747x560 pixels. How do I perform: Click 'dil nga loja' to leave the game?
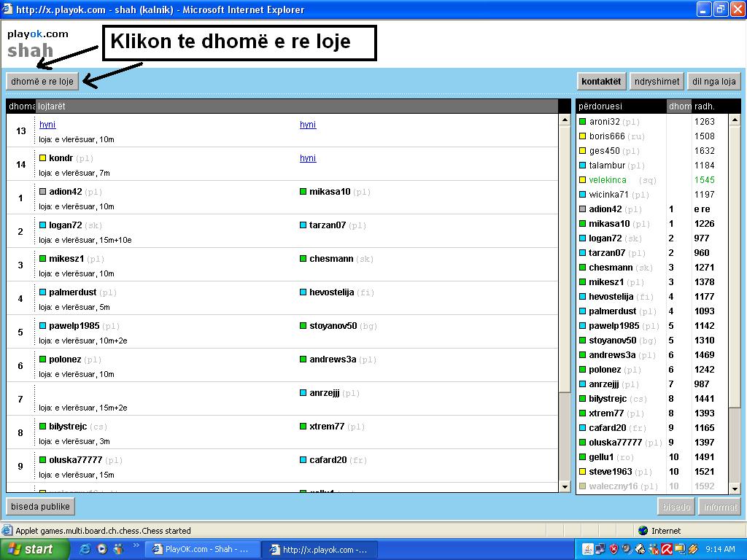click(x=713, y=82)
